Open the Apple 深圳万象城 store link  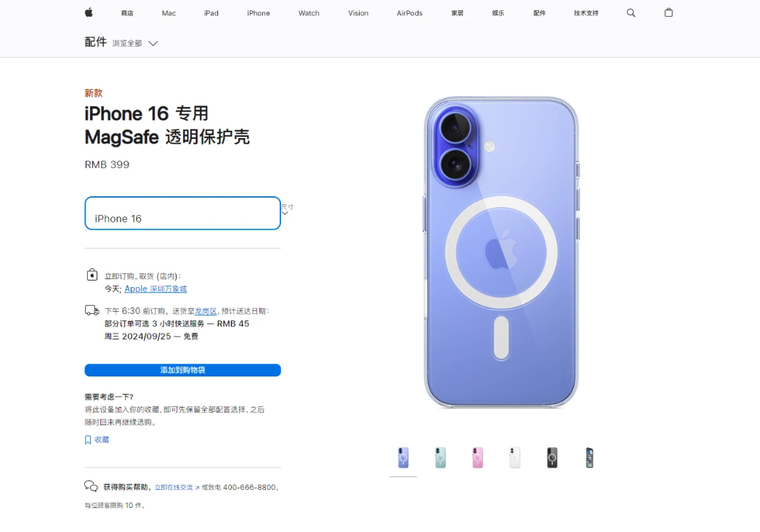tap(155, 289)
